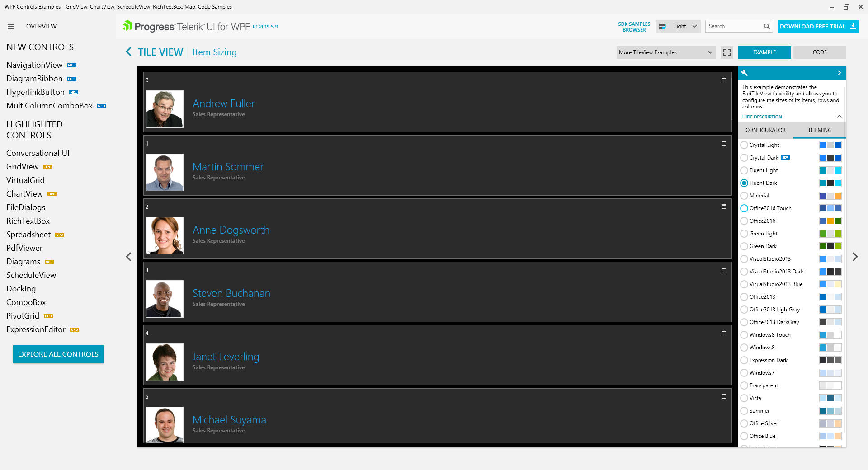Viewport: 868px width, 470px height.
Task: Open RichTextBox in the controls list
Action: coord(28,221)
